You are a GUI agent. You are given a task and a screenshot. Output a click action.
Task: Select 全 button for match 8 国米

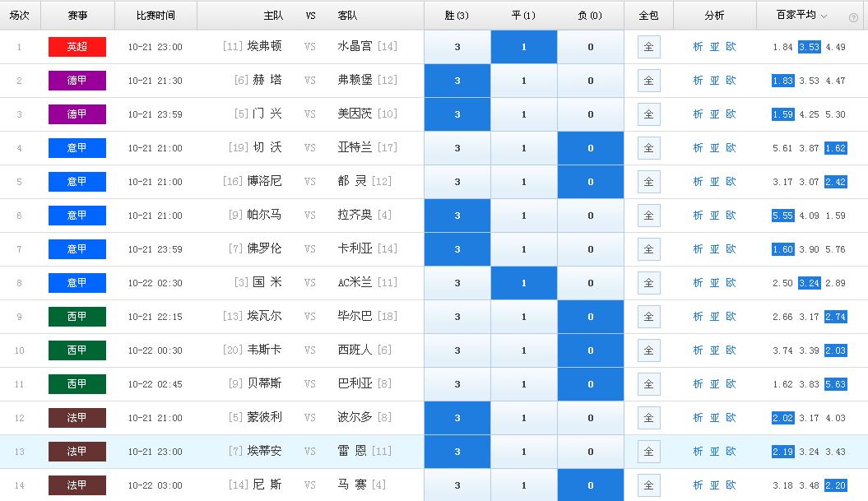click(x=649, y=283)
